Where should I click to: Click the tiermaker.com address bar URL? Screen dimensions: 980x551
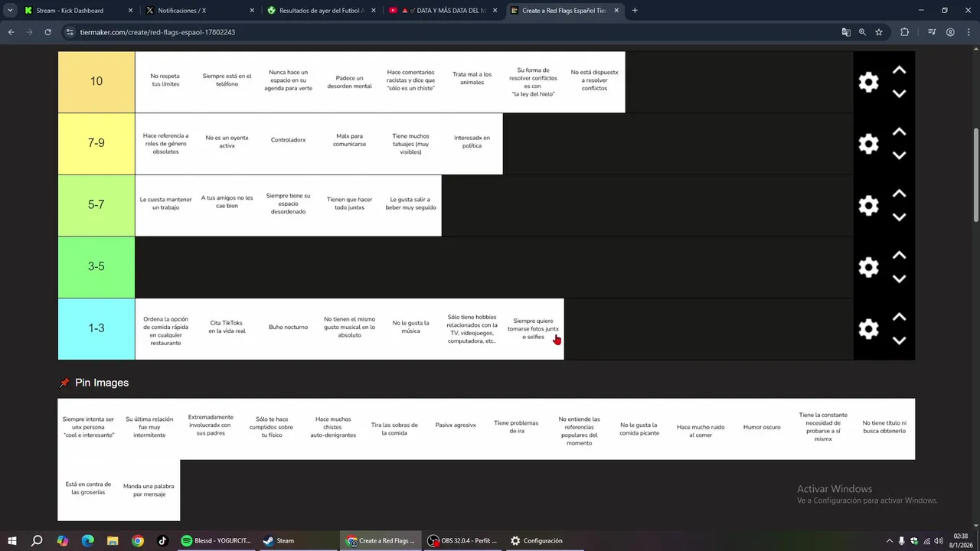pos(157,32)
